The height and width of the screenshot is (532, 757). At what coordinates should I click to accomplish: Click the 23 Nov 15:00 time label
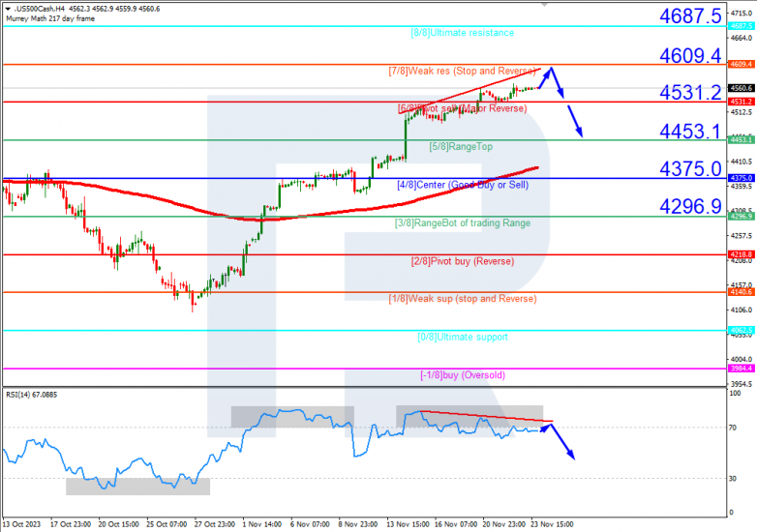pyautogui.click(x=553, y=524)
